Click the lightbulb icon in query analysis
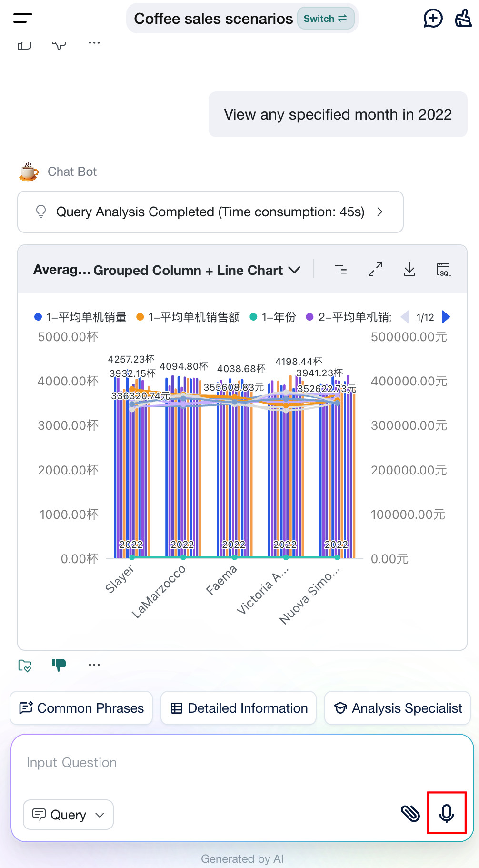Image resolution: width=479 pixels, height=868 pixels. (41, 212)
